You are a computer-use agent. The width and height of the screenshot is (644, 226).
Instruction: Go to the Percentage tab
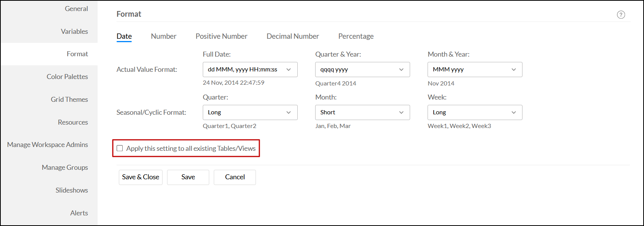[356, 36]
